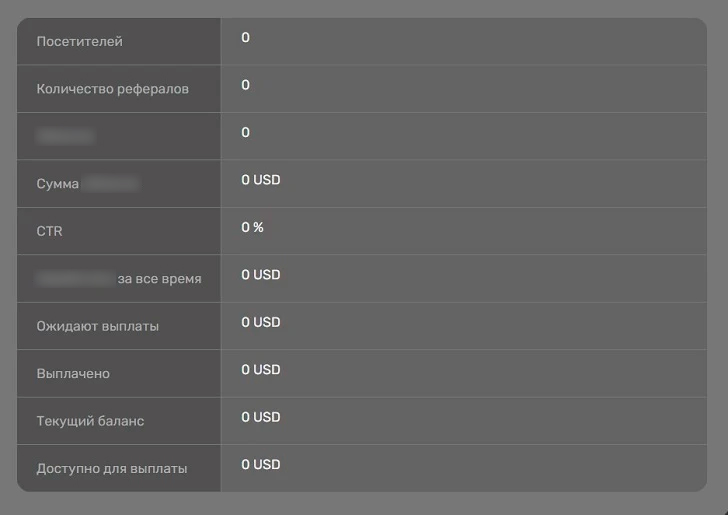
Task: Select the CTR value 0 %
Action: click(252, 228)
